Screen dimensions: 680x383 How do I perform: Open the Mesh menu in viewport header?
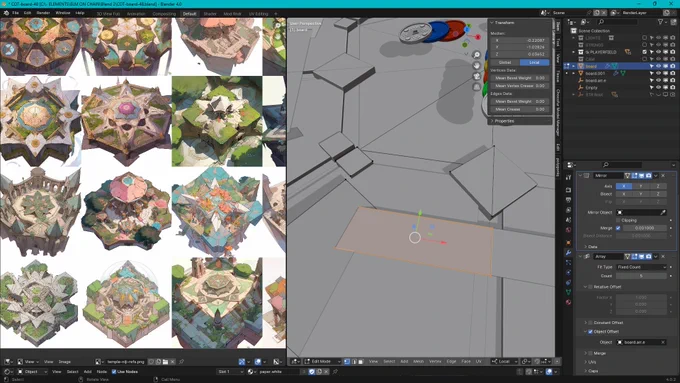[x=418, y=361]
